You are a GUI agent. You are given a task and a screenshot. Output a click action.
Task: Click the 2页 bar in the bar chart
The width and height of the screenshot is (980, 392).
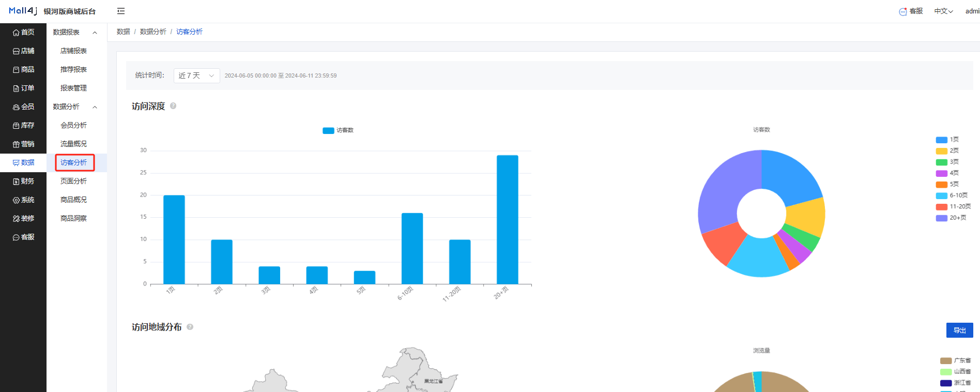pyautogui.click(x=221, y=262)
